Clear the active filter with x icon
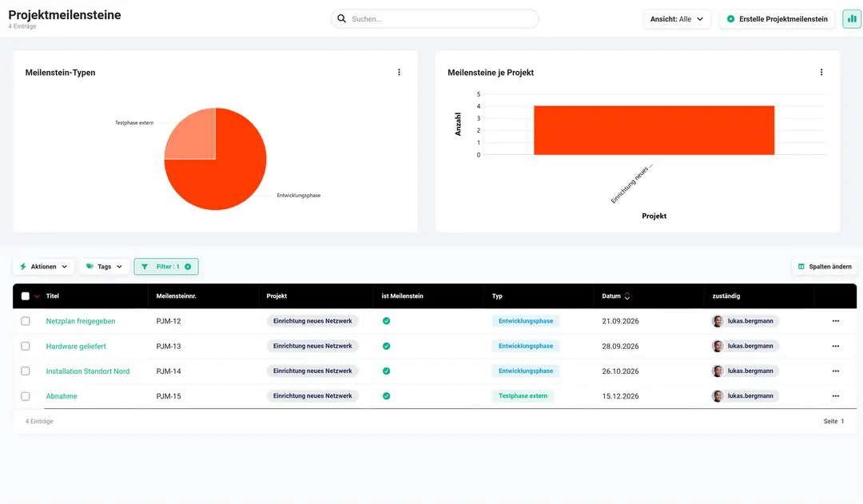The width and height of the screenshot is (863, 504). [189, 266]
